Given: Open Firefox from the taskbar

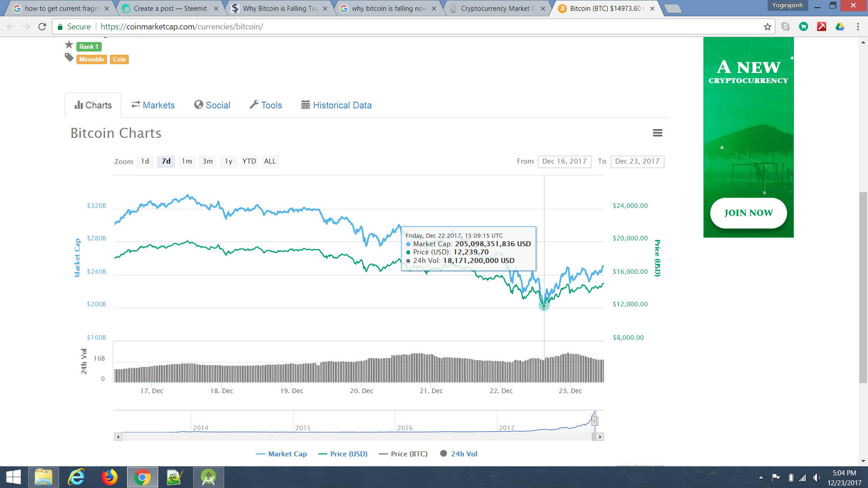Looking at the screenshot, I should coord(109,477).
